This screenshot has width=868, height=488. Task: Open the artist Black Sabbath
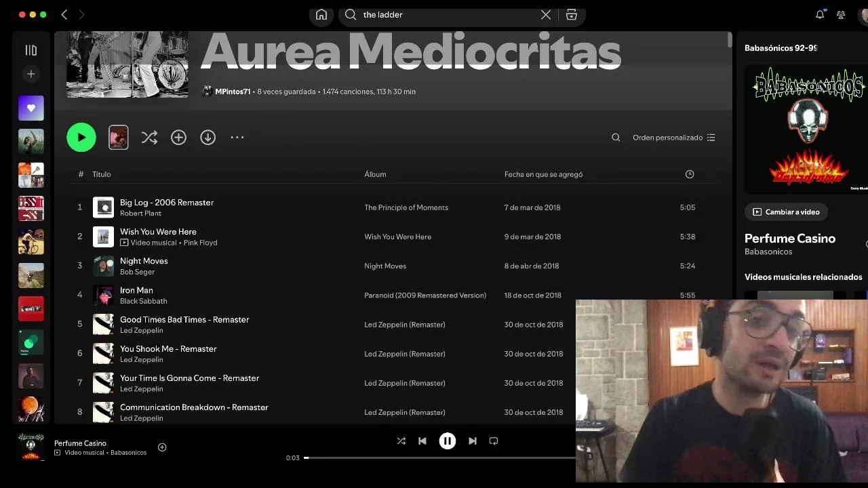point(143,301)
